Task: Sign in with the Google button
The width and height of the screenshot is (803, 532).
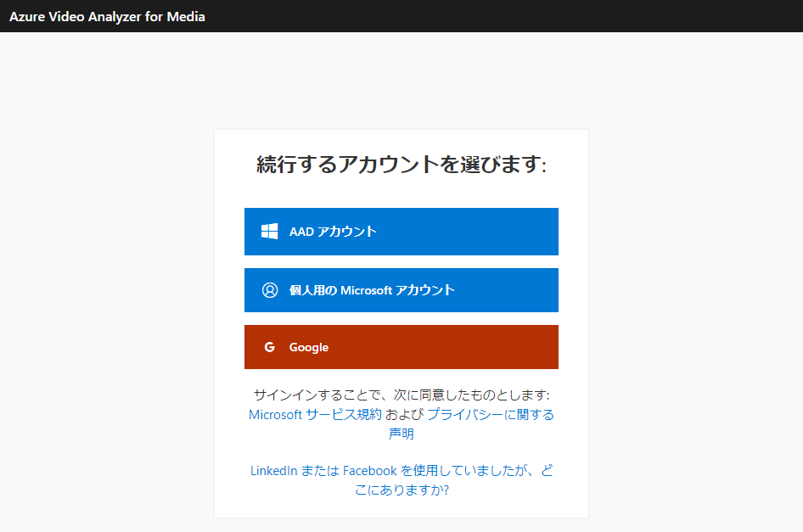Action: [401, 347]
